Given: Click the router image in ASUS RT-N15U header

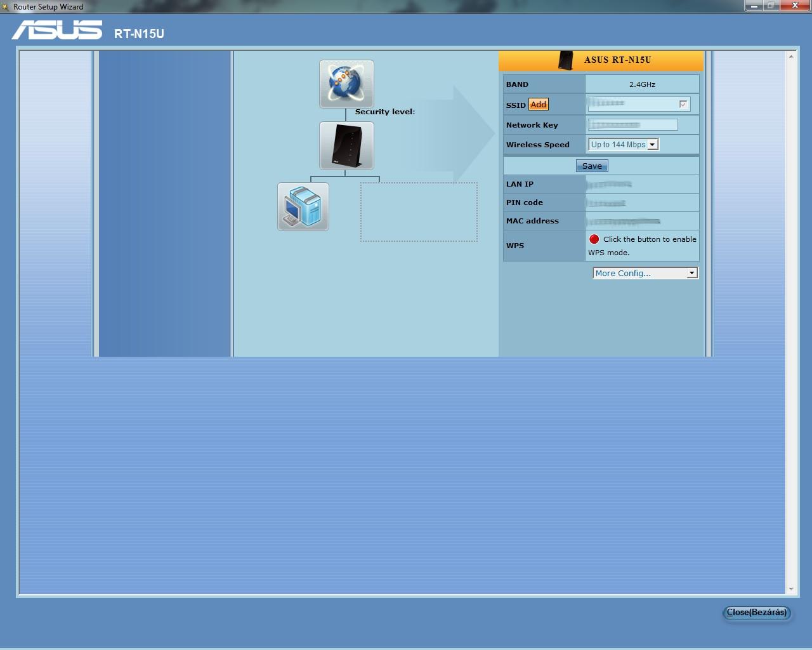Looking at the screenshot, I should [x=565, y=60].
